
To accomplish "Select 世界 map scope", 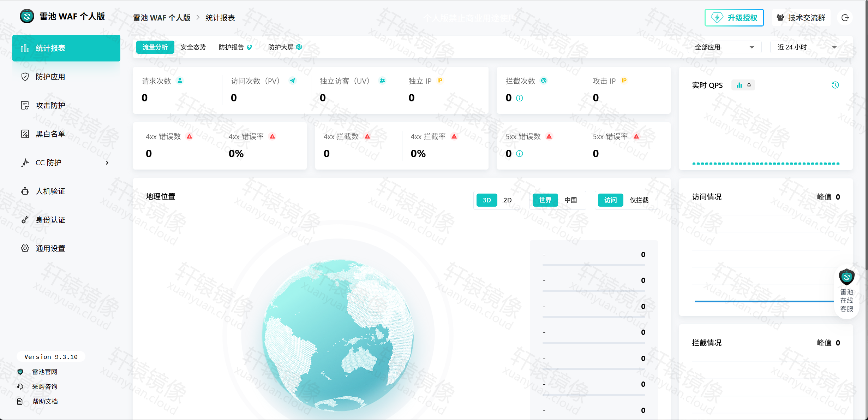I will click(x=545, y=200).
